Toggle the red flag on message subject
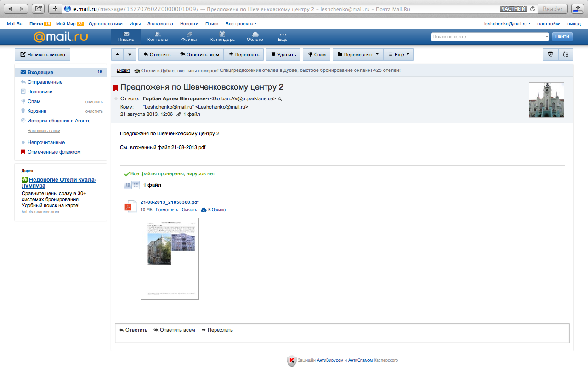Image resolution: width=588 pixels, height=368 pixels. (x=116, y=88)
